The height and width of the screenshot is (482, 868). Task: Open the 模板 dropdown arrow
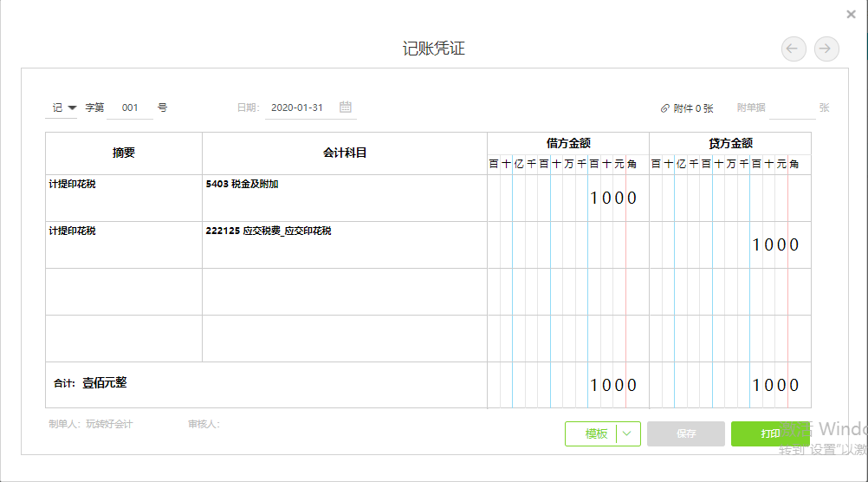point(627,433)
